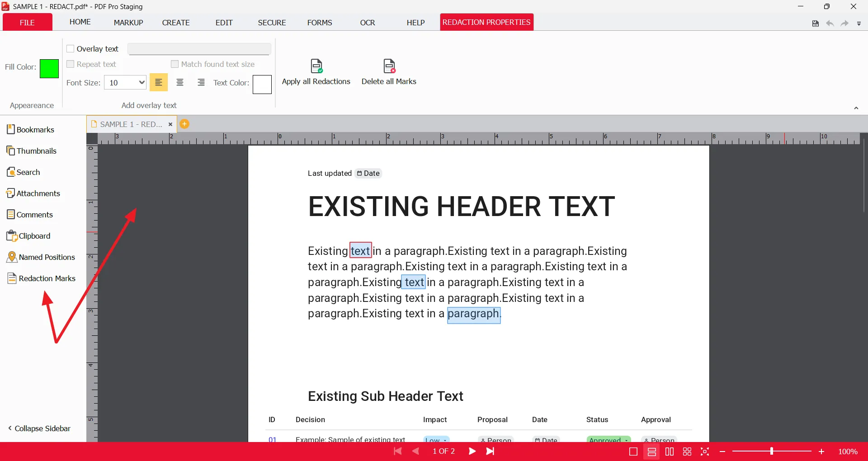Screen dimensions: 868x461
Task: Enter full screen mode icon
Action: pos(705,452)
